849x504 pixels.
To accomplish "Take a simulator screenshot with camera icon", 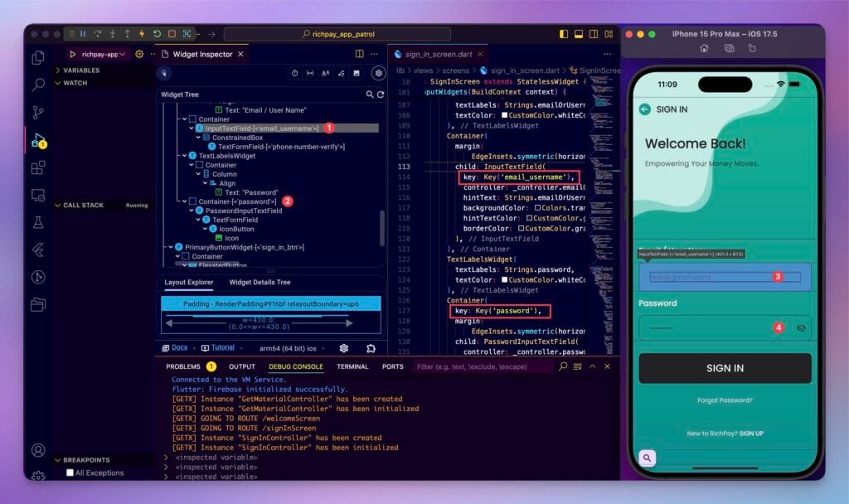I will click(730, 48).
